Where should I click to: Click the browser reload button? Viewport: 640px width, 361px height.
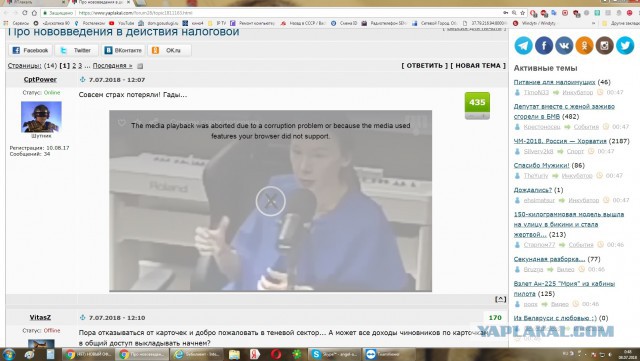click(x=25, y=13)
